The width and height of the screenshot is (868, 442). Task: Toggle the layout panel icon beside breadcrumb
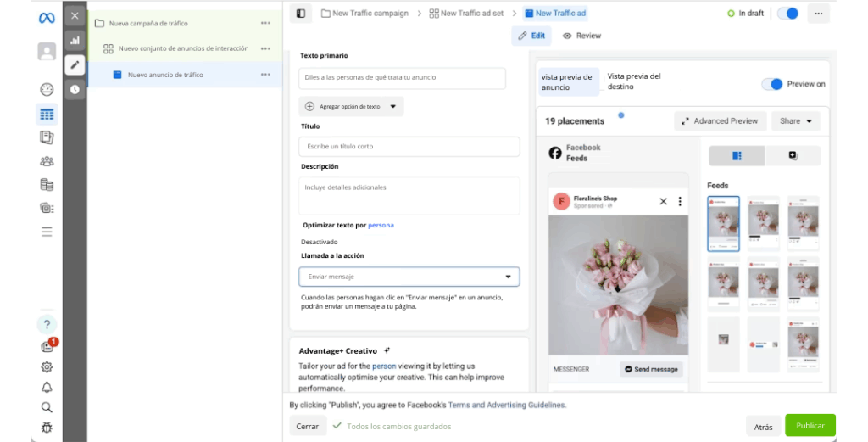[300, 14]
